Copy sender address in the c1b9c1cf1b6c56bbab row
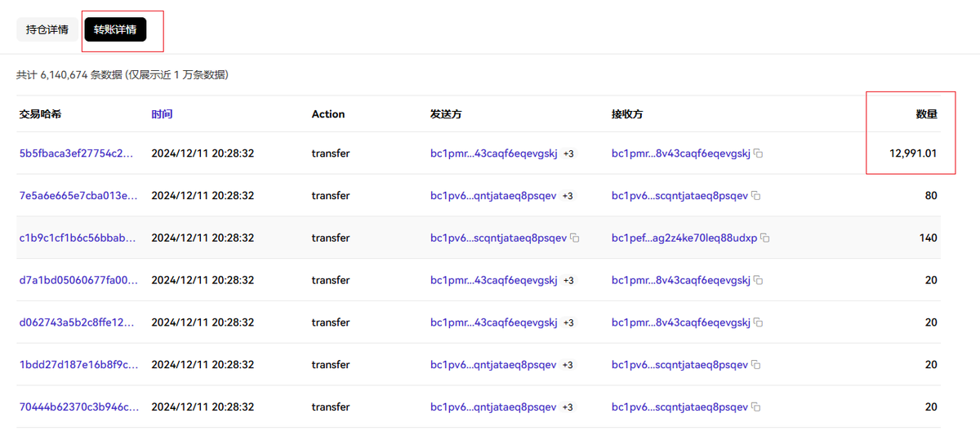 click(574, 238)
